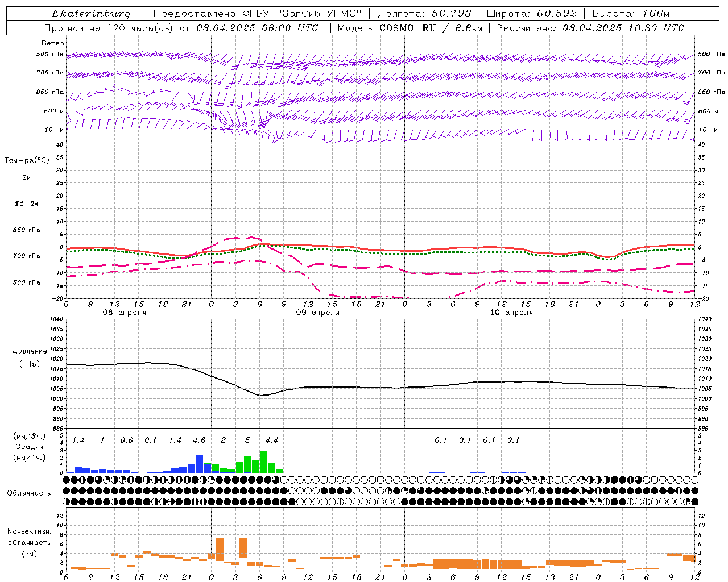Click the "Ветер" wind panel label

tap(53, 43)
